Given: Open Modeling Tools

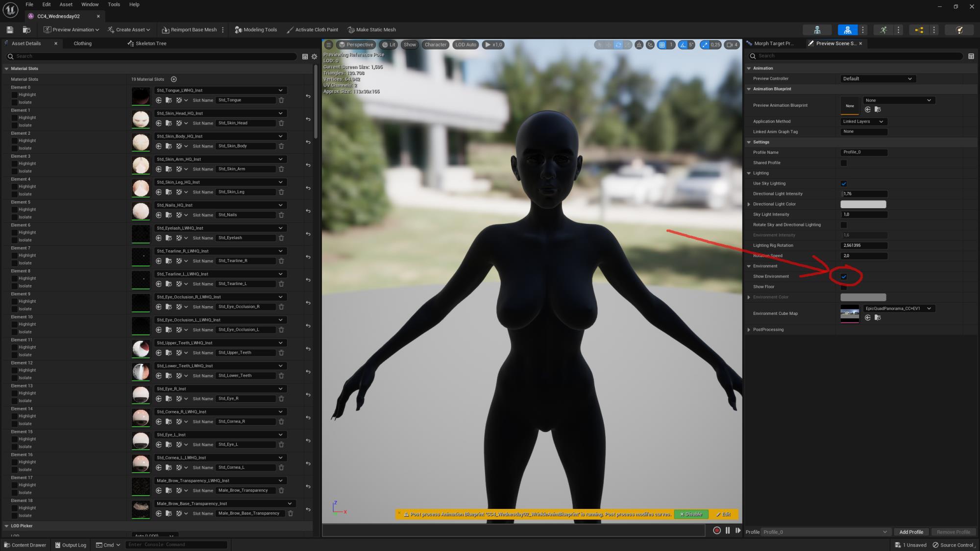Looking at the screenshot, I should (256, 30).
